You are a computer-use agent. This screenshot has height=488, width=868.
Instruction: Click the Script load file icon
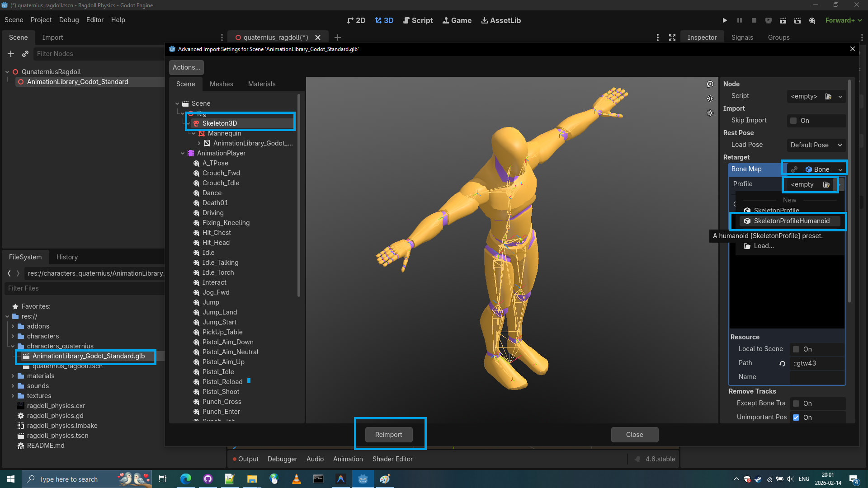point(828,96)
